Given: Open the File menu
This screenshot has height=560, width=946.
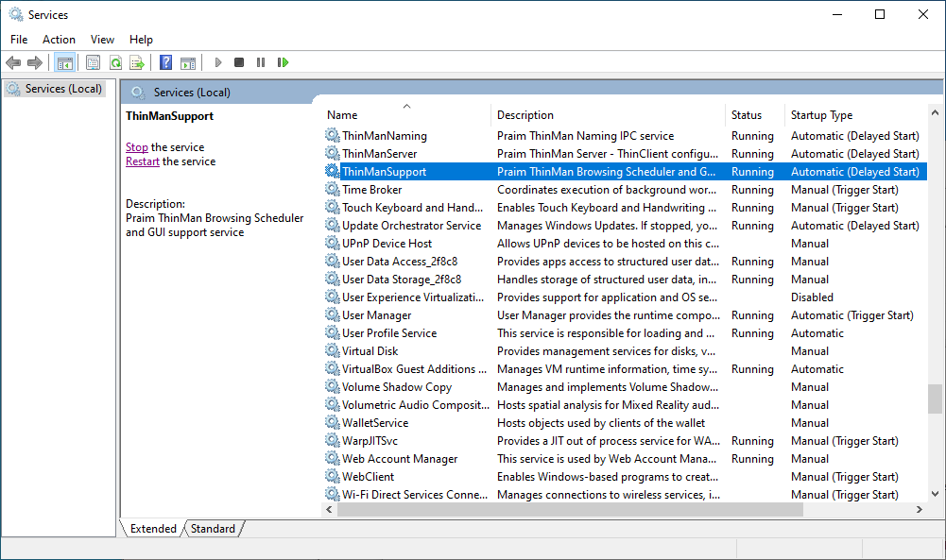Looking at the screenshot, I should 19,39.
